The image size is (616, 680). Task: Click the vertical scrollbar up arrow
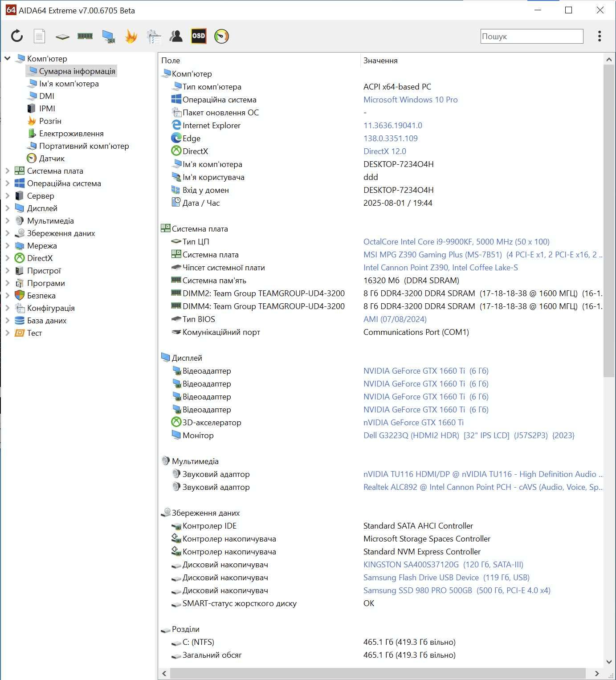[609, 59]
